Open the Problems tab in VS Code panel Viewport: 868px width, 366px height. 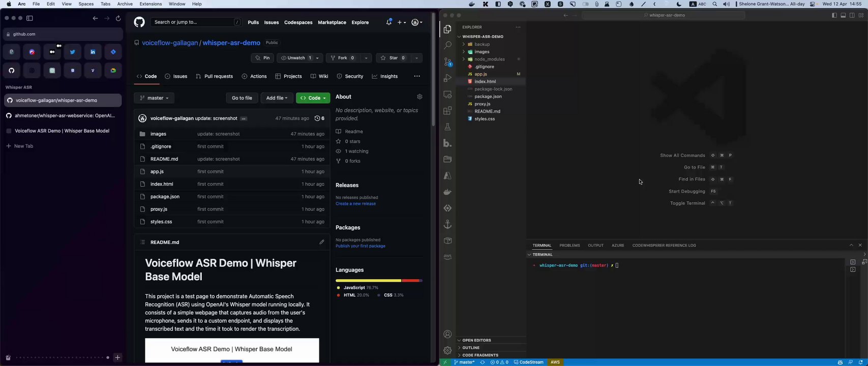(x=570, y=246)
